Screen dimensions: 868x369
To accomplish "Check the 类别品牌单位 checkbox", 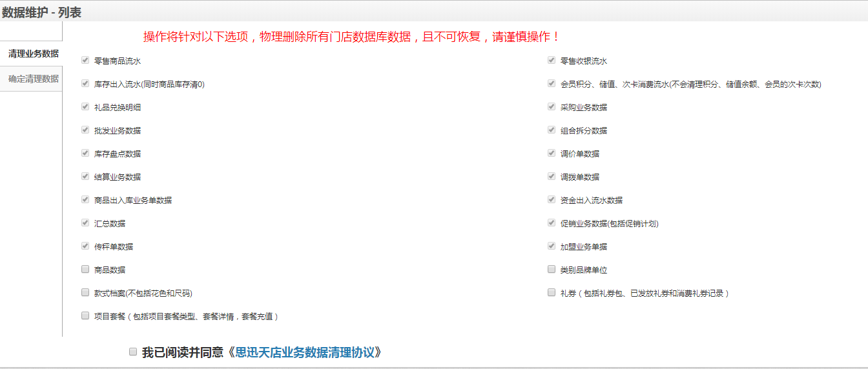I will point(552,269).
